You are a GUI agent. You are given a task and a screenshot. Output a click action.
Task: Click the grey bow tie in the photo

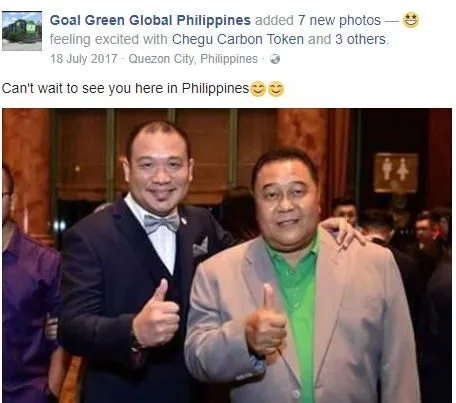(x=161, y=223)
